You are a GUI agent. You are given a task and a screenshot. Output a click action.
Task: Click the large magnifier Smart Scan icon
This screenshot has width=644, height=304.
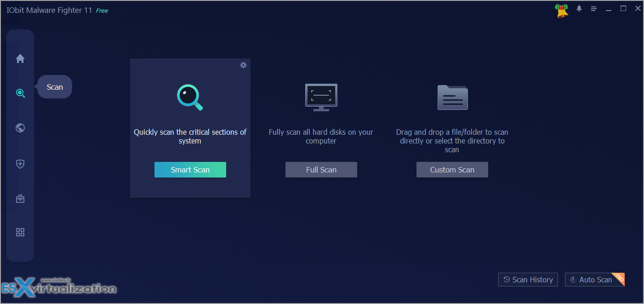[190, 98]
